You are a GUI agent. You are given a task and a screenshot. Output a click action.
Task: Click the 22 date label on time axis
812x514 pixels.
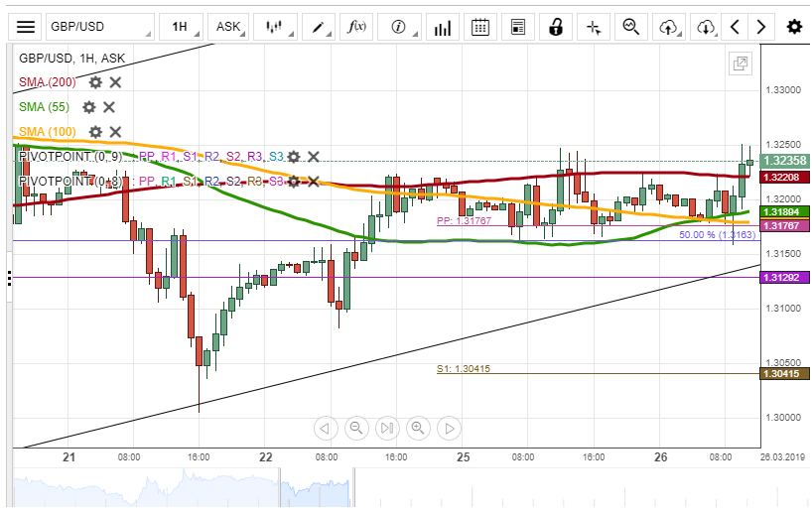266,457
